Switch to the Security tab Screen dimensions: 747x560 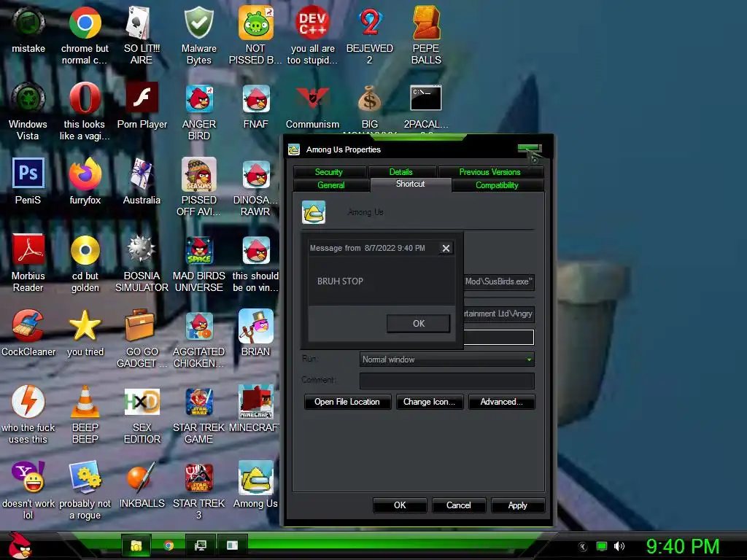(329, 172)
